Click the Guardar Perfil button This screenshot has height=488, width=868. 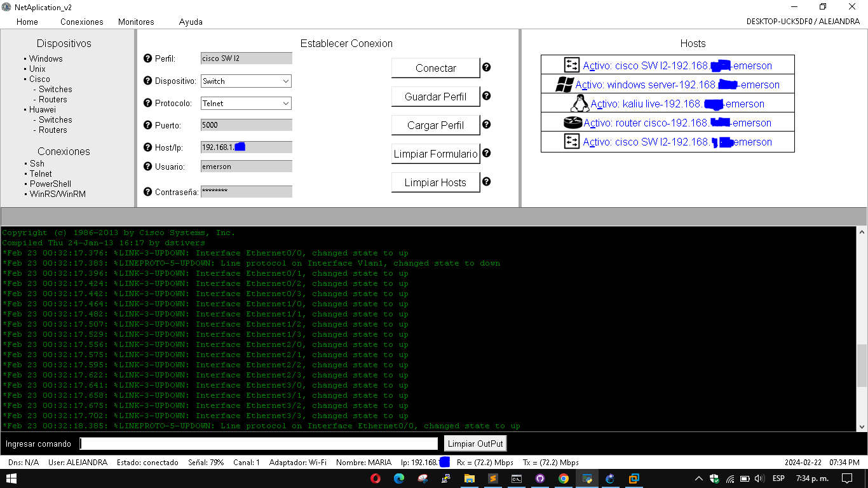click(436, 97)
